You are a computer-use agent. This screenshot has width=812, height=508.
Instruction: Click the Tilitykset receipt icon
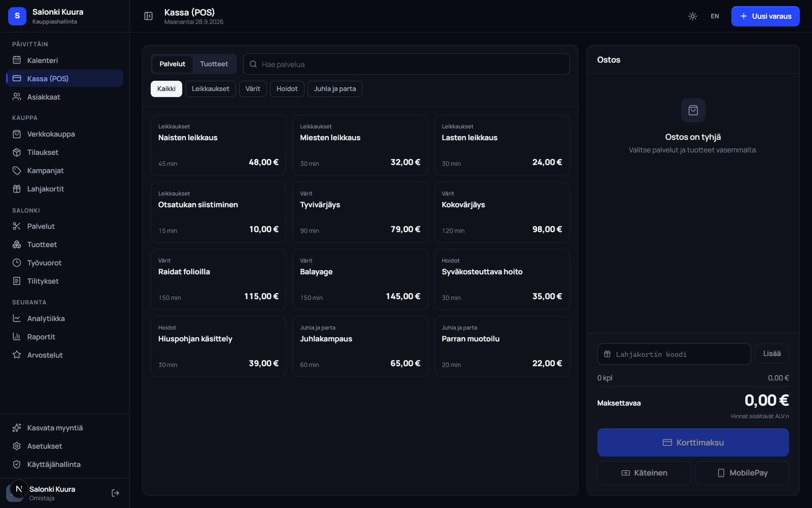pyautogui.click(x=17, y=281)
